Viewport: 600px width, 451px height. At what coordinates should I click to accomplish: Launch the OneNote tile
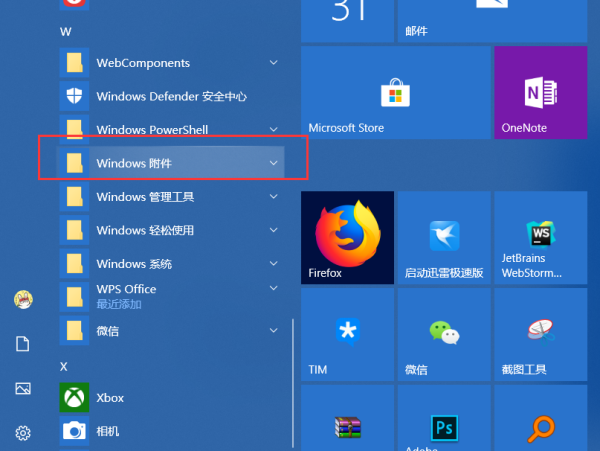point(541,93)
